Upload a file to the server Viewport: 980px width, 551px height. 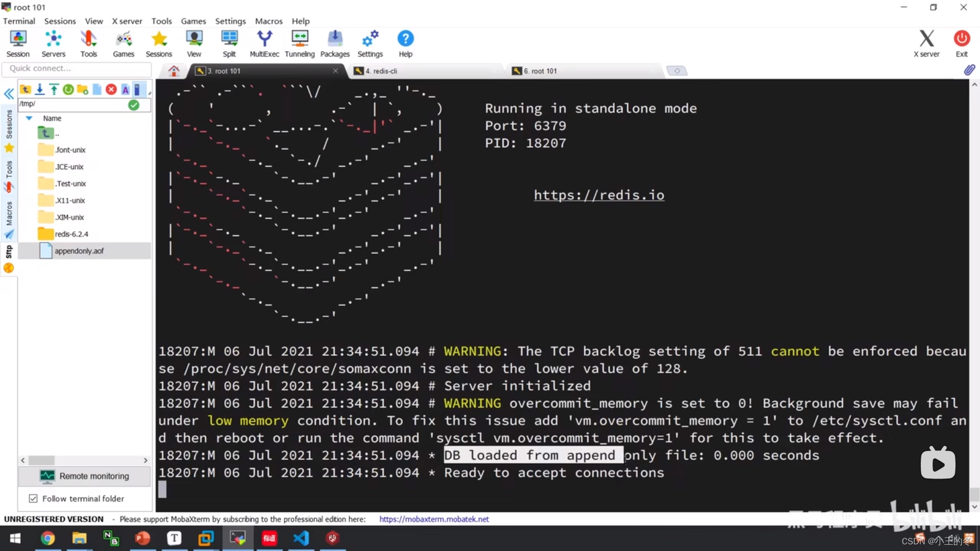(x=54, y=89)
